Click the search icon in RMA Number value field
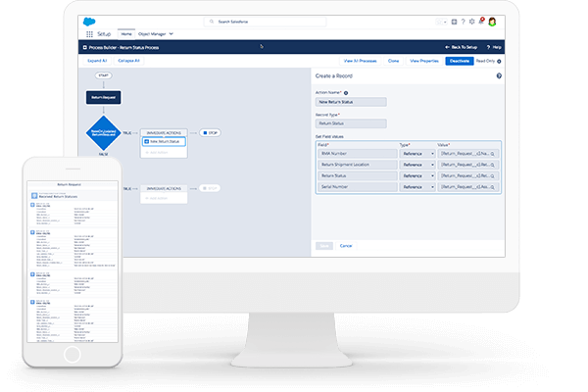The image size is (588, 392). click(493, 154)
